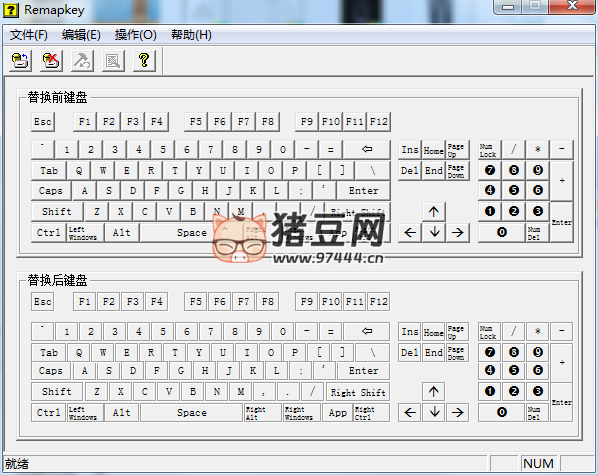Select Enter key in 替换后键盘 main block
Screen dimensions: 598x475
tap(364, 371)
